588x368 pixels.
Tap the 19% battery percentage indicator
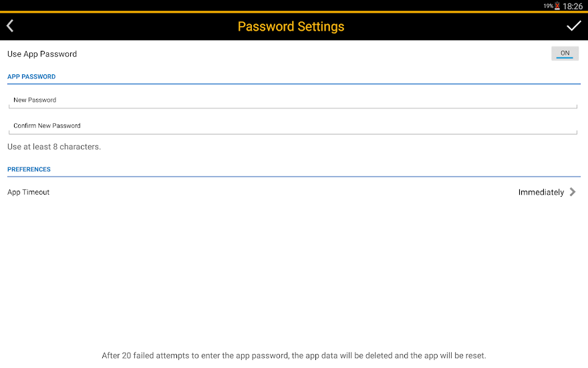549,5
